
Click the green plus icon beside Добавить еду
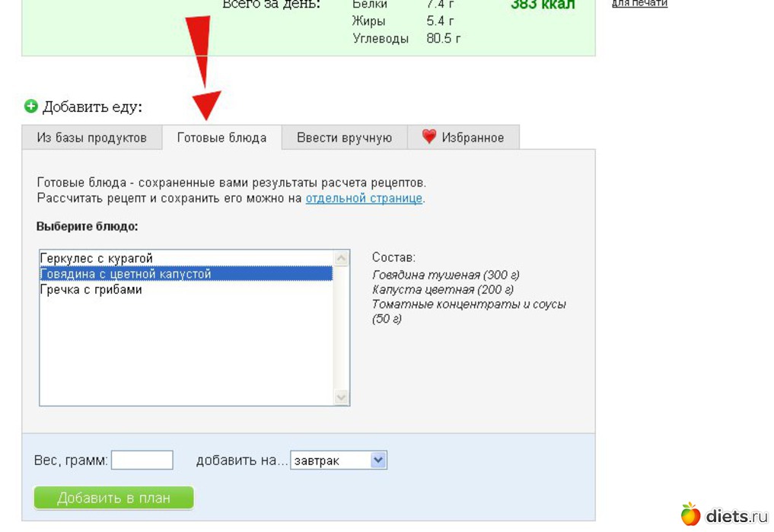(30, 107)
